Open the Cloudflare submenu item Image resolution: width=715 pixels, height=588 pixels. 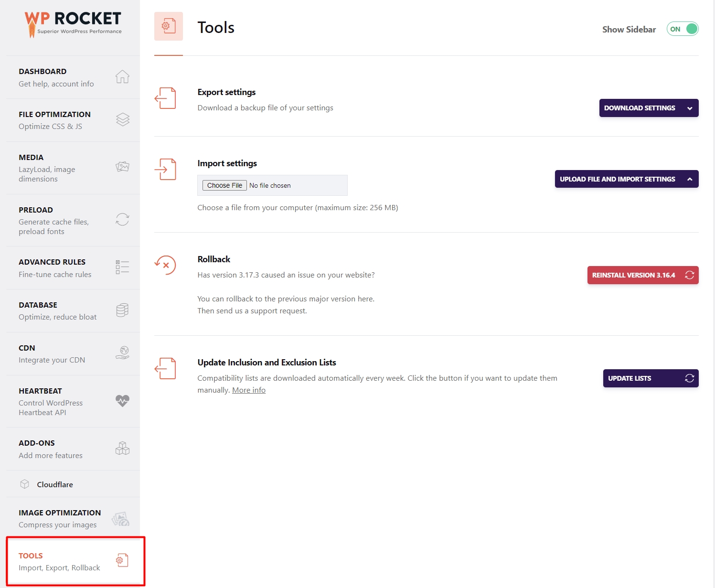pos(73,484)
